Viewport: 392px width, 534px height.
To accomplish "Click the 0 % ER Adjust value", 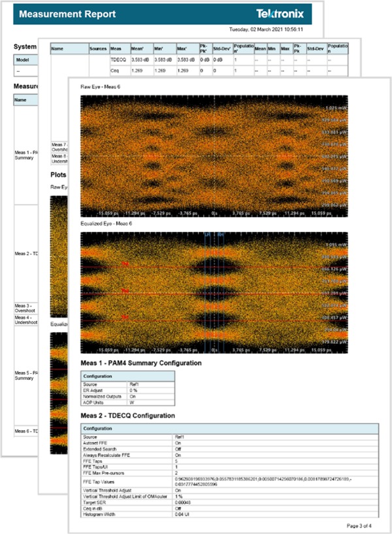I will (x=133, y=390).
